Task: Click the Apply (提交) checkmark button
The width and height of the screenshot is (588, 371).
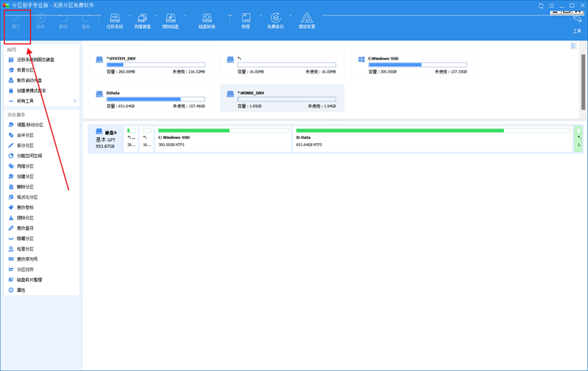Action: pyautogui.click(x=16, y=21)
